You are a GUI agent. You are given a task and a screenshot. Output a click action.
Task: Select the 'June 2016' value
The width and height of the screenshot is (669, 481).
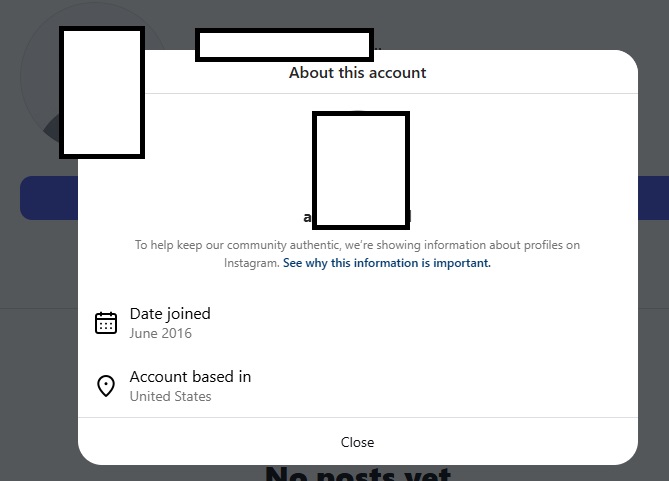pos(161,333)
